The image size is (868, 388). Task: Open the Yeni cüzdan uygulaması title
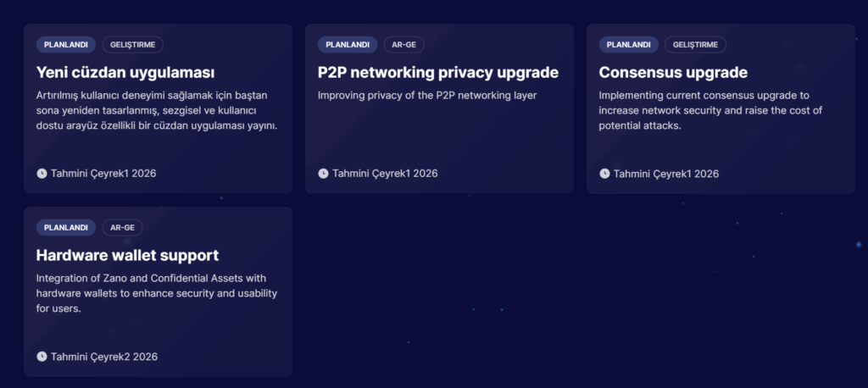[x=125, y=72]
